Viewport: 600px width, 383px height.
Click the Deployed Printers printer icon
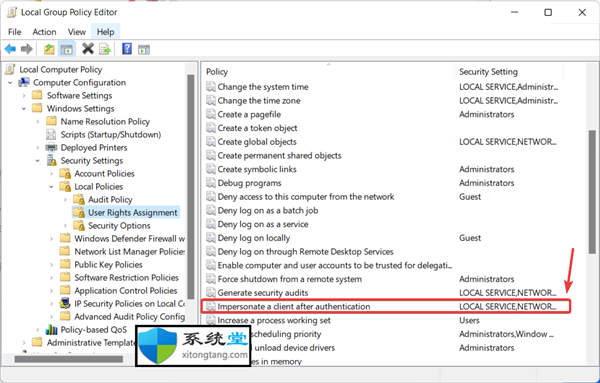pyautogui.click(x=51, y=147)
